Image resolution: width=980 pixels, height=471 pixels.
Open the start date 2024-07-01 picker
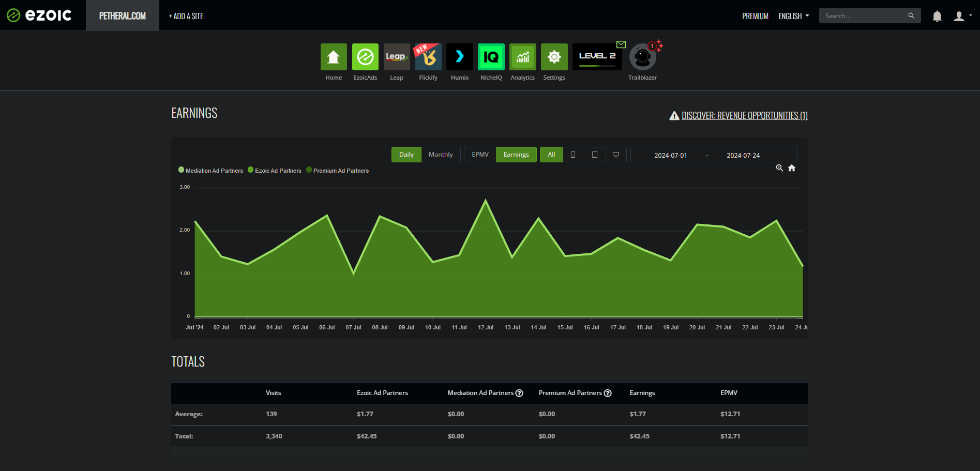(670, 155)
